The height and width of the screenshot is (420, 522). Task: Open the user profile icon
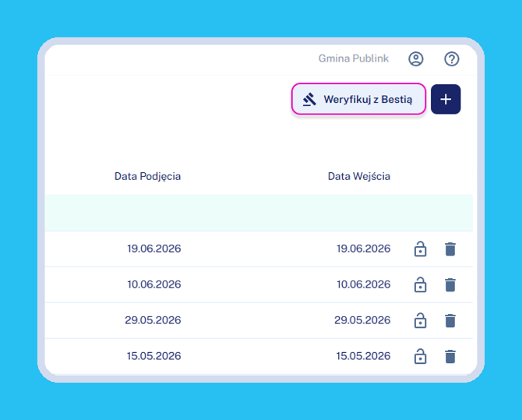[416, 59]
